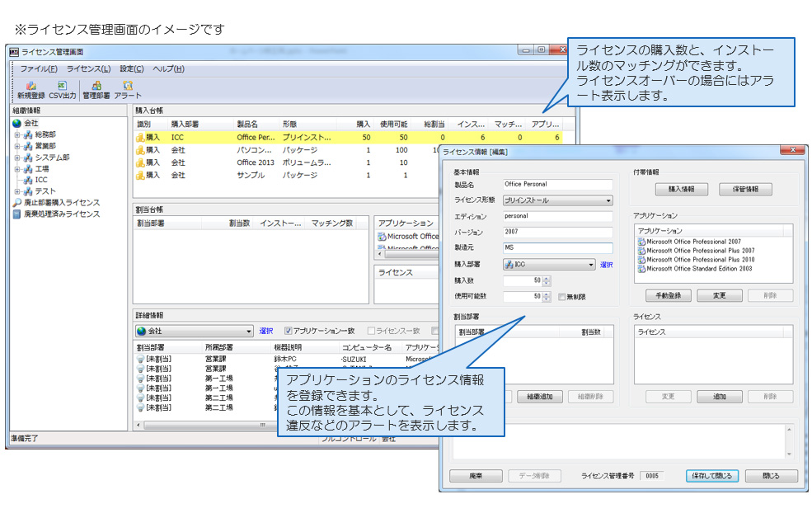812x513 pixels.
Task: Open the 購入部署 ICC dropdown
Action: click(x=550, y=265)
